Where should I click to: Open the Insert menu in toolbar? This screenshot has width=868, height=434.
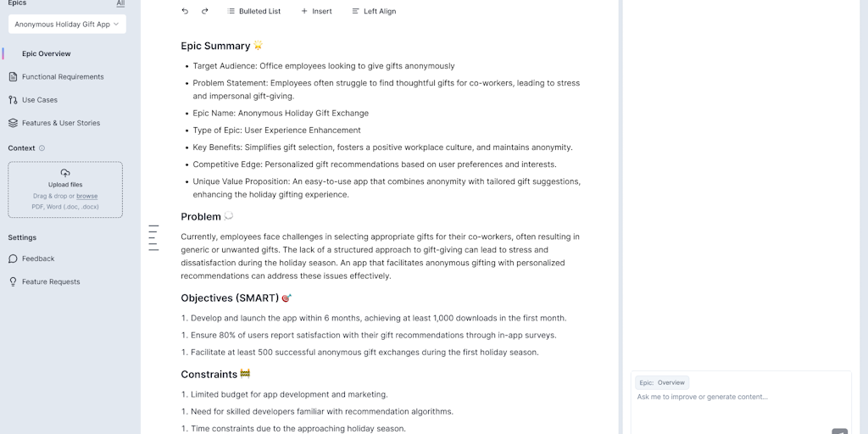(x=316, y=11)
